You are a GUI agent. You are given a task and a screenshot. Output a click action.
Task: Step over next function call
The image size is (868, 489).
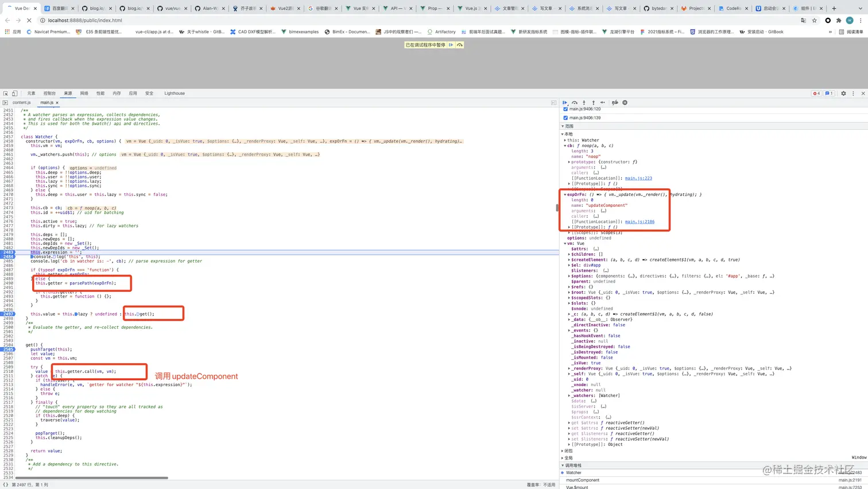(x=575, y=103)
